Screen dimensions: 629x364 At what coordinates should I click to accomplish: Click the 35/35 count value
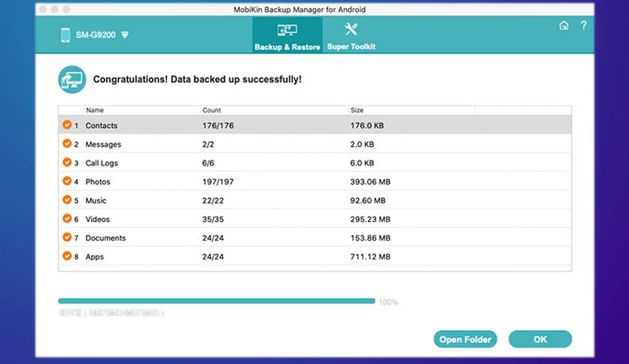[213, 220]
